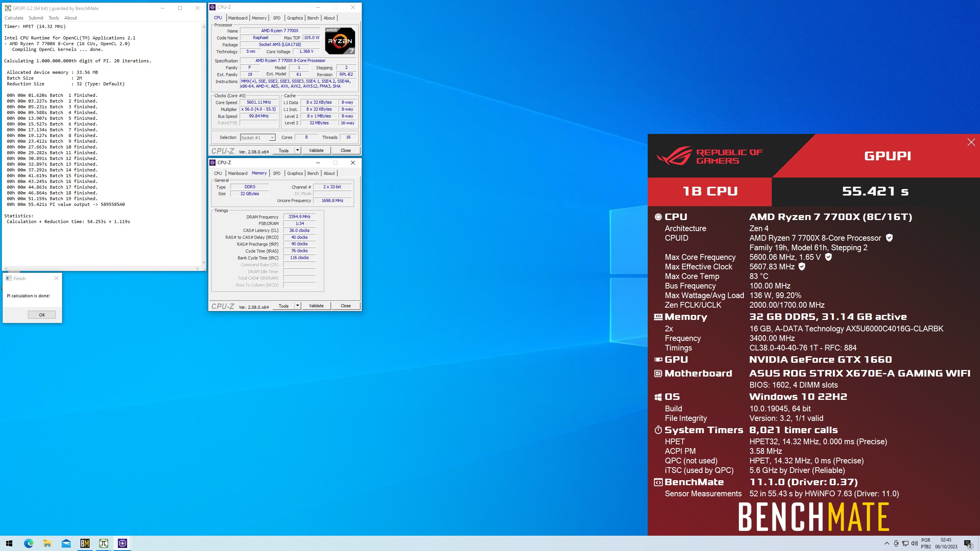Click Validate in bottom CPU-Z window
This screenshot has height=551, width=980.
pyautogui.click(x=316, y=306)
